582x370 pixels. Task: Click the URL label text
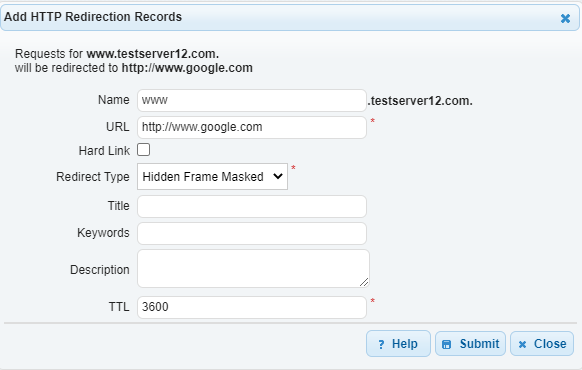[x=118, y=127]
